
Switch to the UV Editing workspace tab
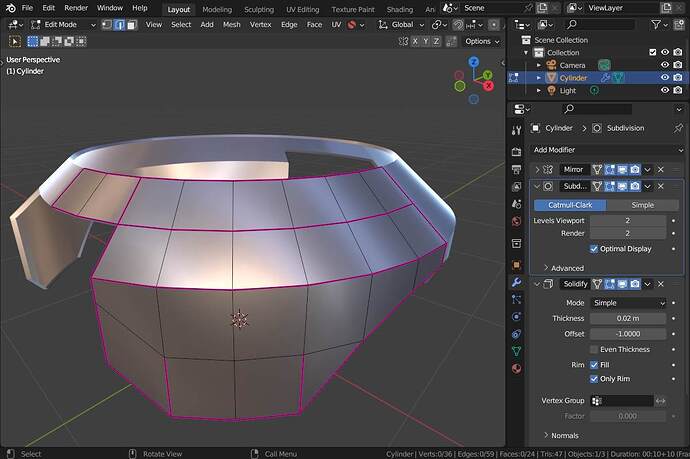coord(302,9)
